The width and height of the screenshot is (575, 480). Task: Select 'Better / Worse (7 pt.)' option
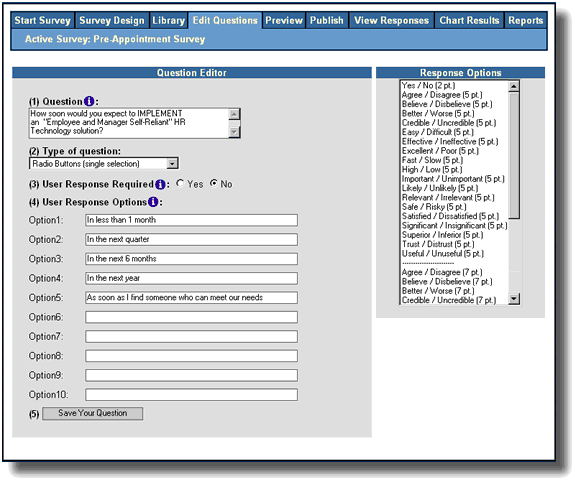point(438,291)
